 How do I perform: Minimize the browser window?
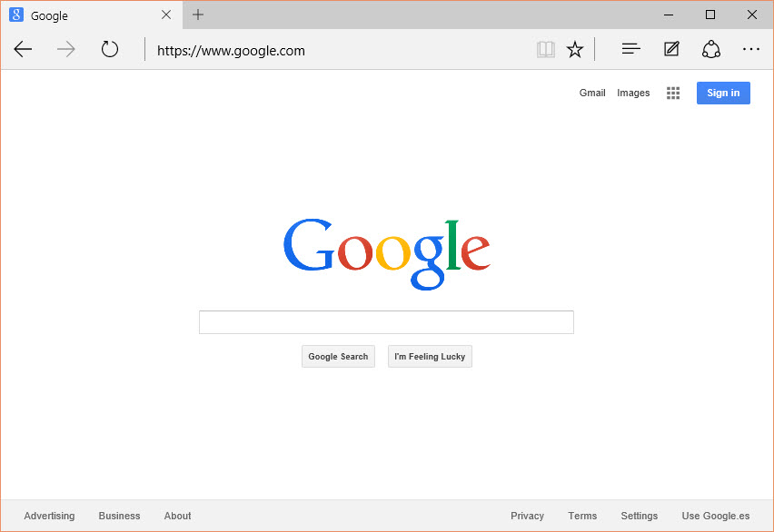pyautogui.click(x=669, y=15)
